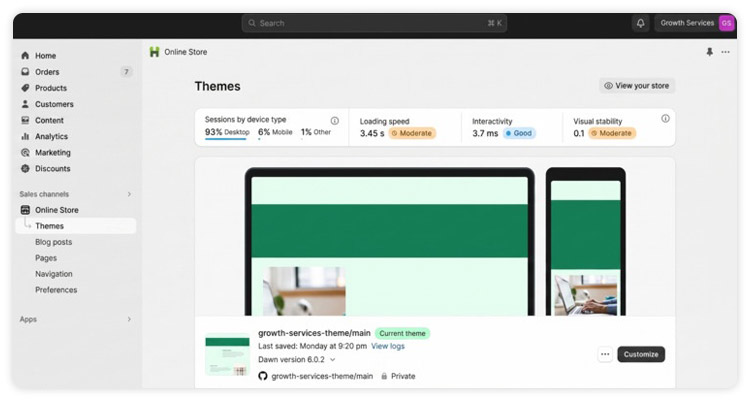Click the GS avatar badge
Screen dimensions: 750x400
tap(726, 23)
